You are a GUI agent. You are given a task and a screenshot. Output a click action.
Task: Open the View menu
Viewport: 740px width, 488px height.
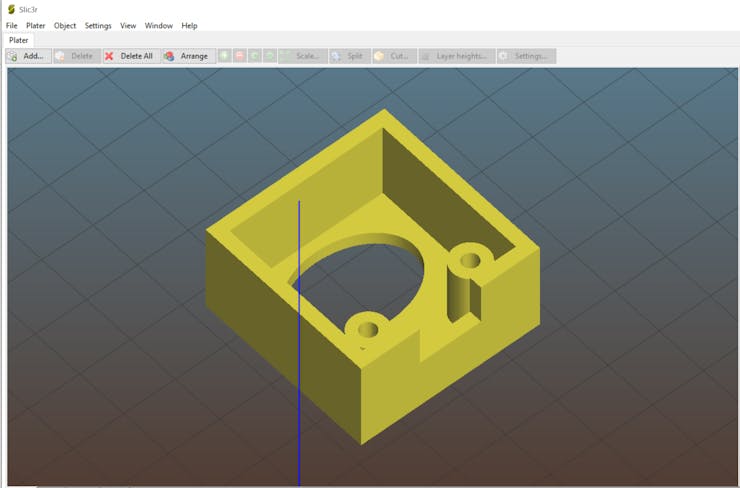pyautogui.click(x=128, y=25)
